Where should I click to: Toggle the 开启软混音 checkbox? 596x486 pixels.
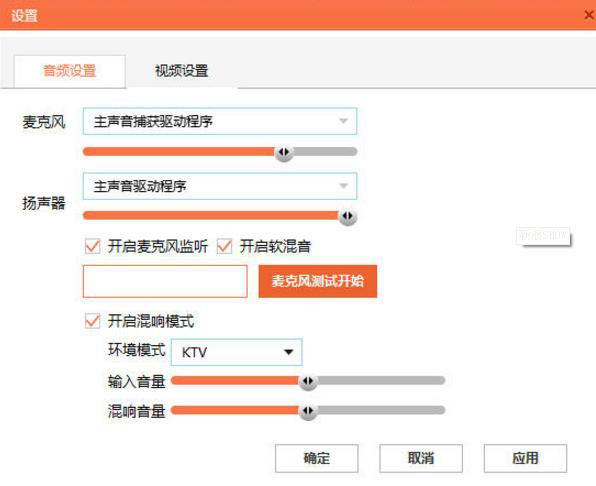pyautogui.click(x=224, y=246)
